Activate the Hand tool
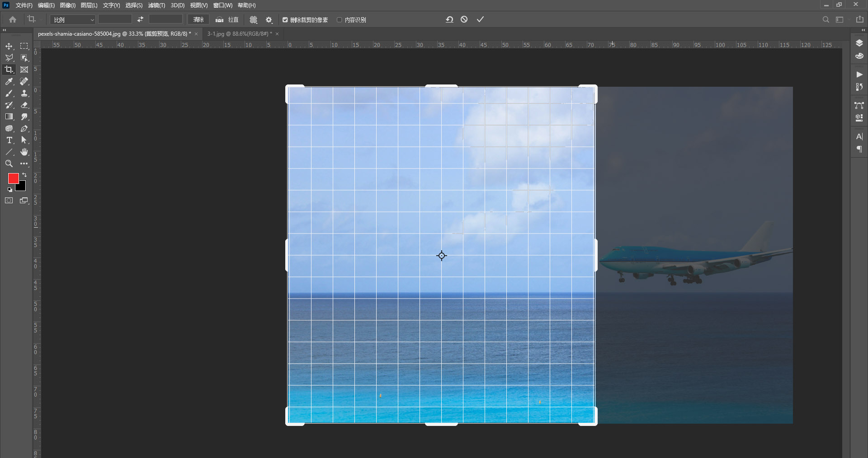868x458 pixels. tap(24, 152)
